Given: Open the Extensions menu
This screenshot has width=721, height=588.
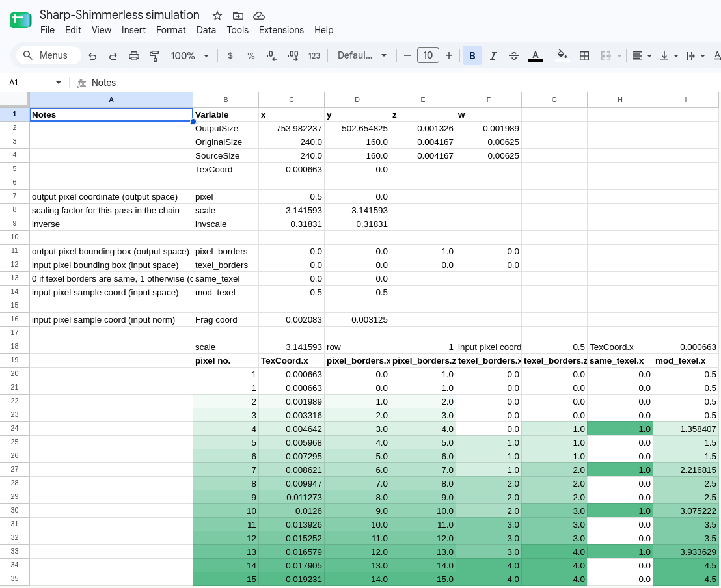Looking at the screenshot, I should click(281, 30).
